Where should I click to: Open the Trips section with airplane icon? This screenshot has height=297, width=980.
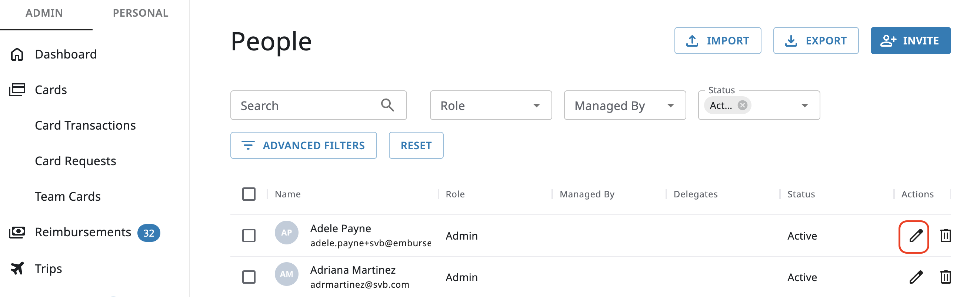tap(48, 268)
